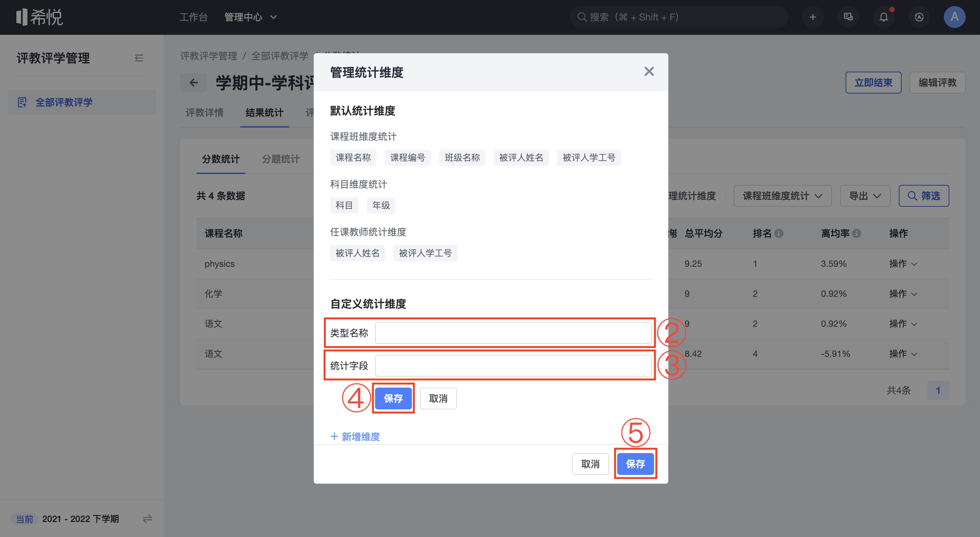Open 操作 dropdown in row with -5.91%

tap(903, 354)
